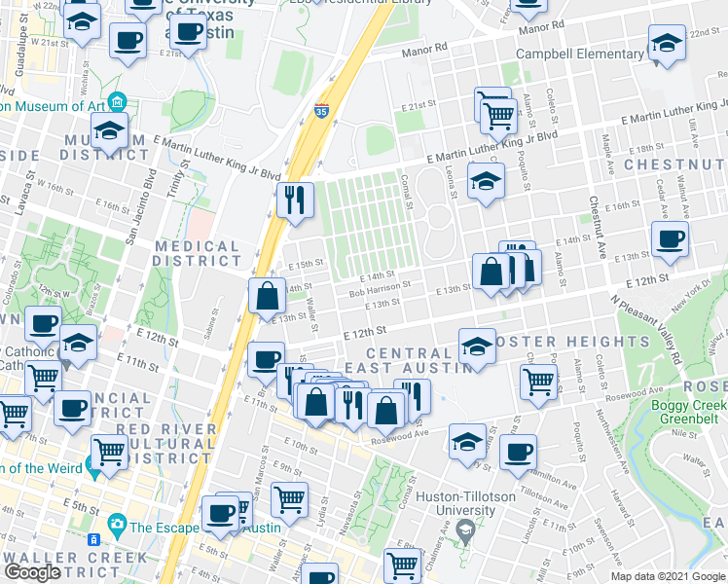Click the restaurant marker next to shopping bag on E 11th St
The image size is (728, 584).
pos(353,405)
